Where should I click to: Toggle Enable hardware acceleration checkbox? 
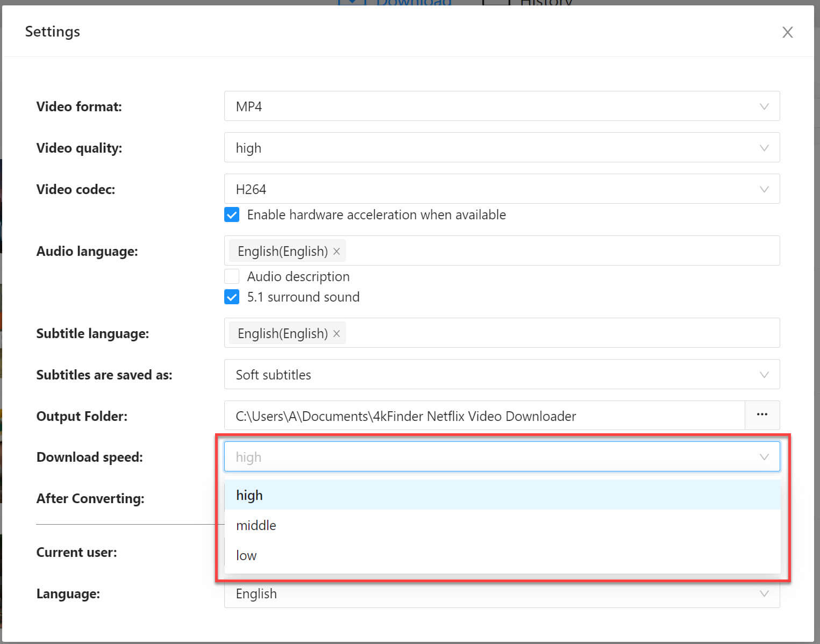coord(232,214)
